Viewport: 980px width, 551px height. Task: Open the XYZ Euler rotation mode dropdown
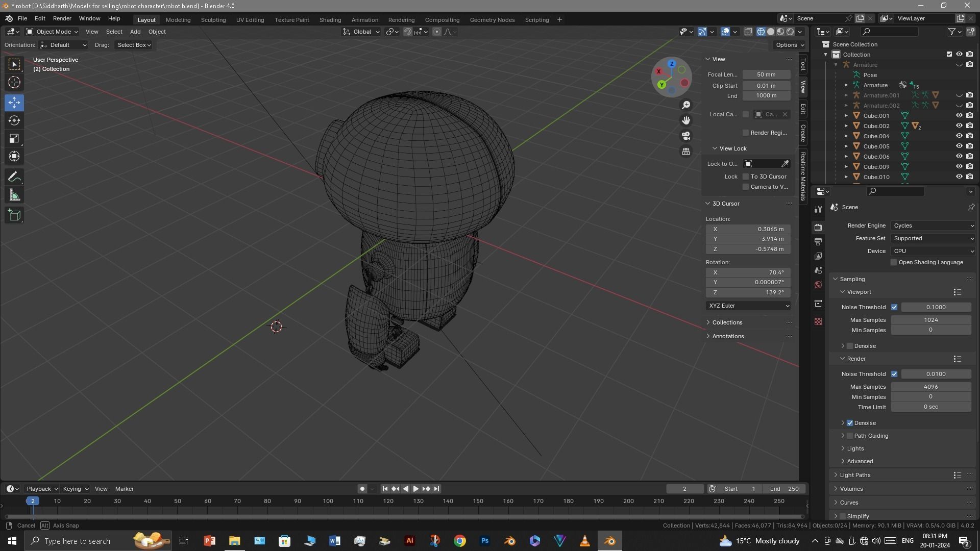click(748, 306)
